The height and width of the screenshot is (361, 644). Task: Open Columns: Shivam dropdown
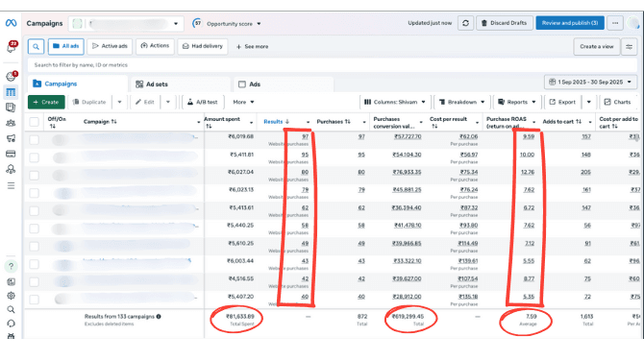coord(395,102)
